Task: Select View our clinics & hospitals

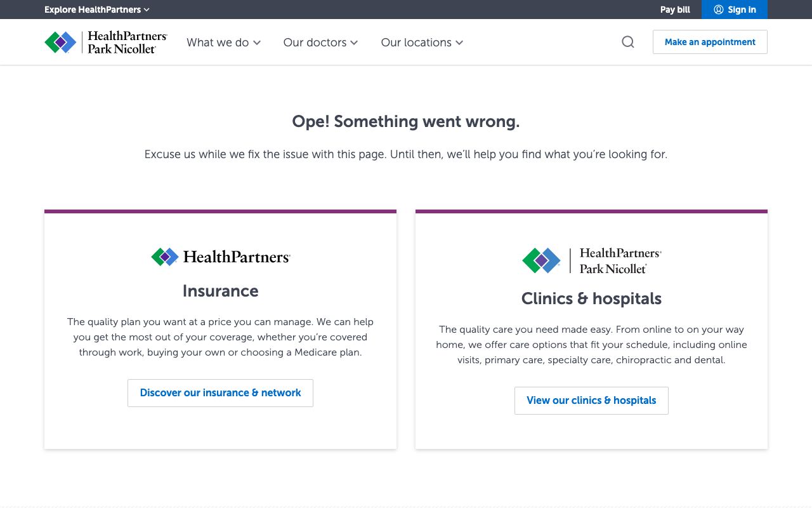Action: [591, 401]
